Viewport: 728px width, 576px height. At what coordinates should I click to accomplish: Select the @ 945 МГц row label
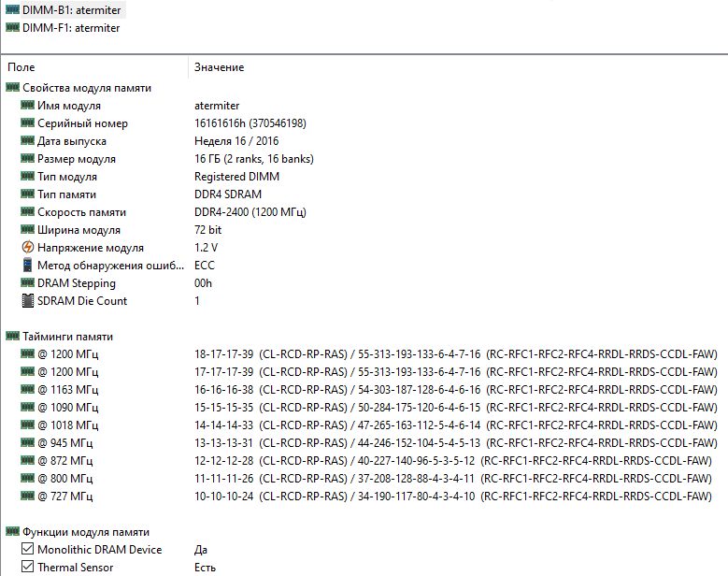[x=65, y=443]
